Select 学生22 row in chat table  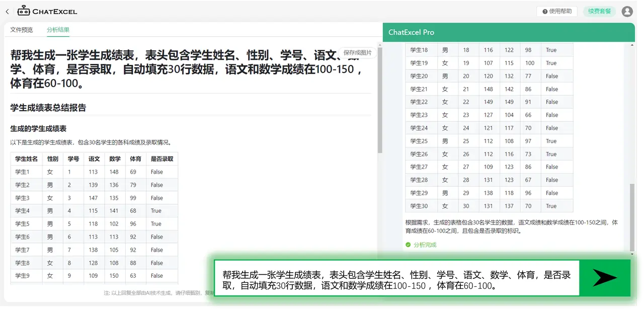coord(489,102)
